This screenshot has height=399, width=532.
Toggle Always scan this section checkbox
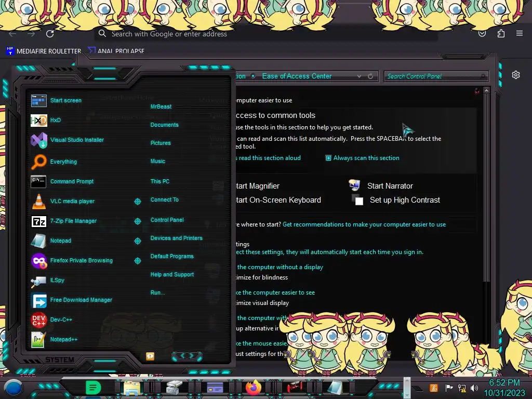[x=328, y=158]
